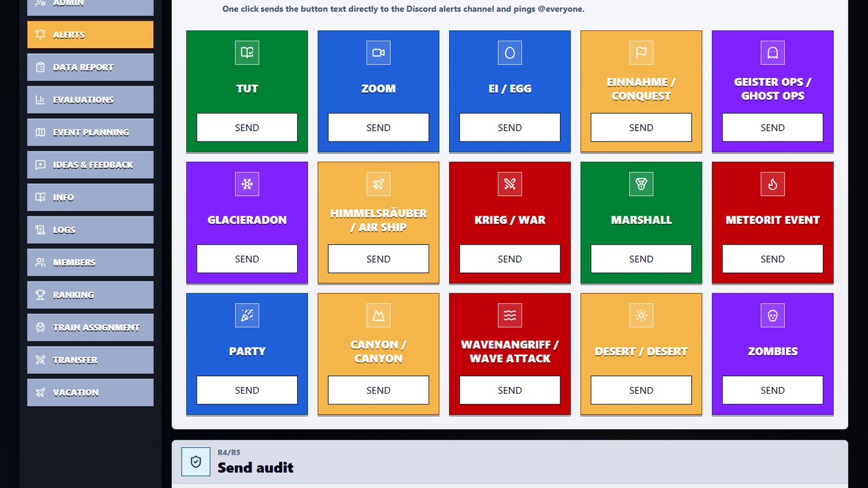The image size is (868, 488).
Task: Send the Einnahme / Conquest alert
Action: [x=641, y=127]
